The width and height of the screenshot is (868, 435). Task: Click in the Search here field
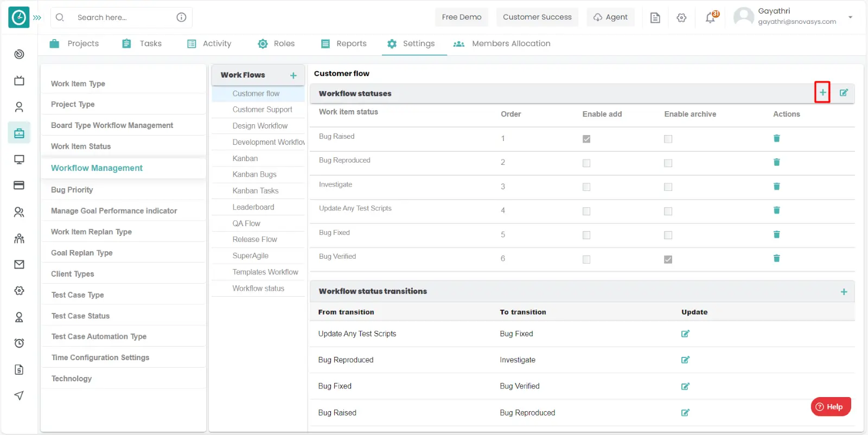(x=122, y=17)
